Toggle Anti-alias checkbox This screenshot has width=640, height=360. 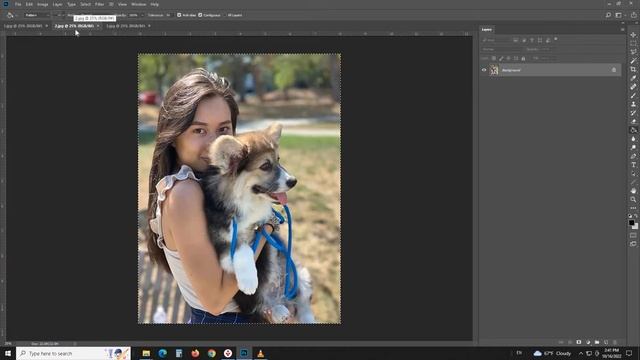pos(179,15)
